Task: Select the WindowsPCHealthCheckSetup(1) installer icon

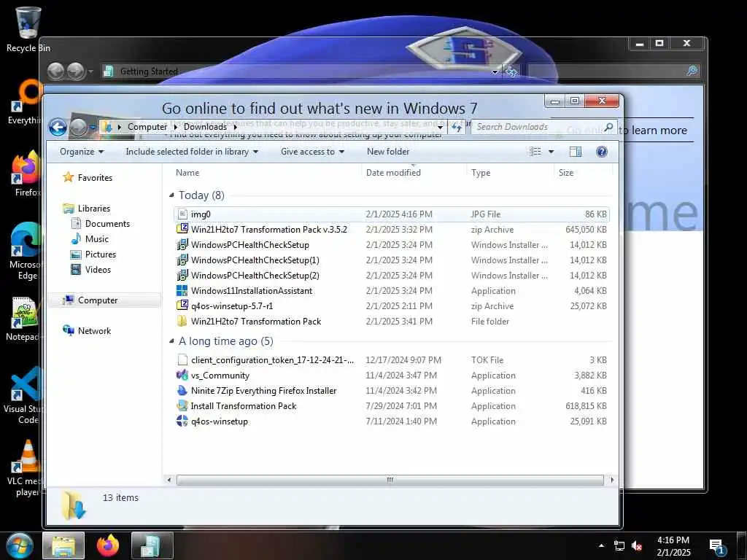Action: point(182,260)
